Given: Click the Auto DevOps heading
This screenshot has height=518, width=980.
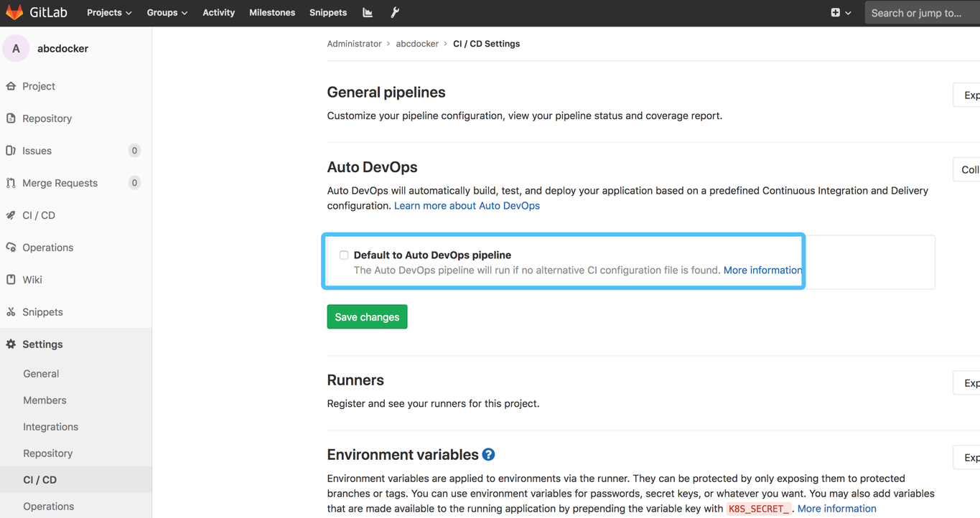Looking at the screenshot, I should coord(372,167).
